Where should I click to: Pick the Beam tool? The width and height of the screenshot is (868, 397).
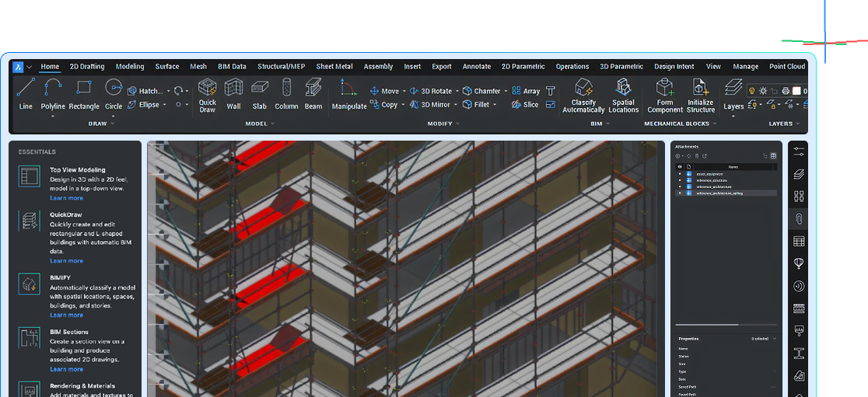point(313,93)
